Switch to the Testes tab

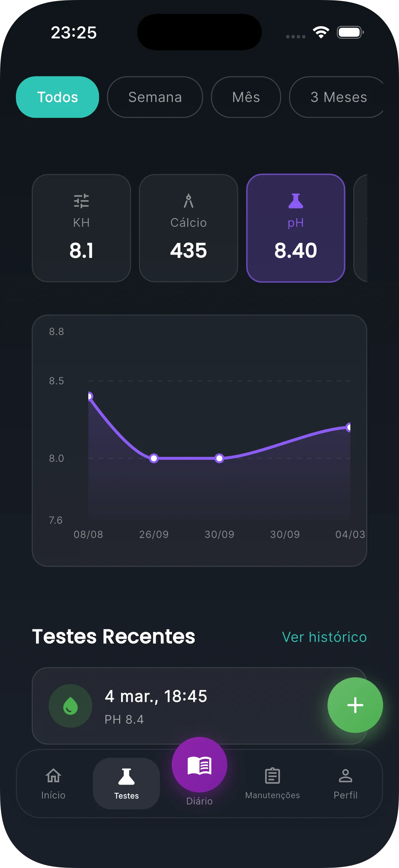click(126, 783)
